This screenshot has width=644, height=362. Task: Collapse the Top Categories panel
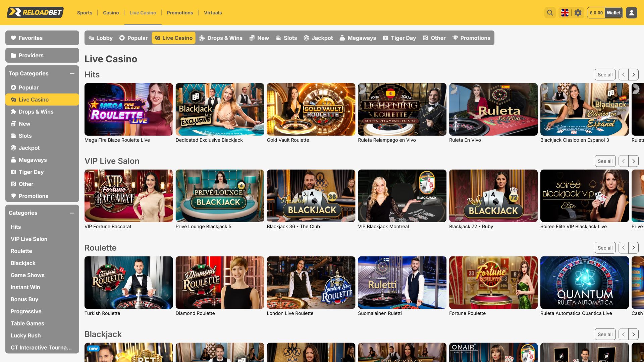pos(72,73)
